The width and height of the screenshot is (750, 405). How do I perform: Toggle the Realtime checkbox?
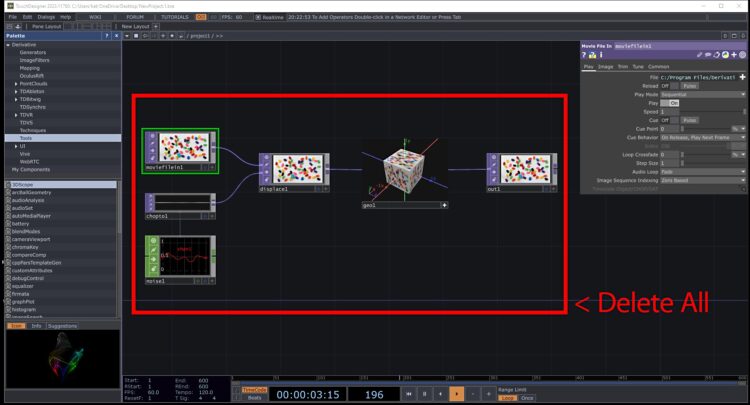pyautogui.click(x=258, y=17)
